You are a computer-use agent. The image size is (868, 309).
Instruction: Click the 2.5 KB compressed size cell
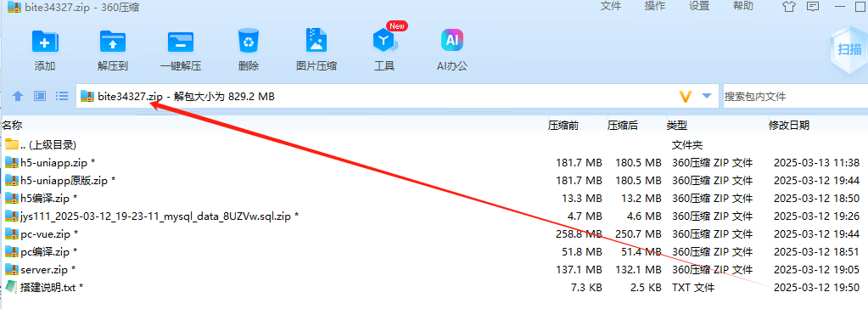tap(646, 288)
